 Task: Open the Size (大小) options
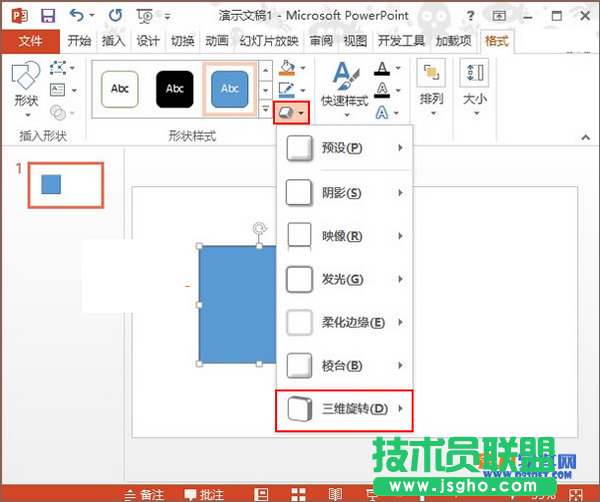474,87
